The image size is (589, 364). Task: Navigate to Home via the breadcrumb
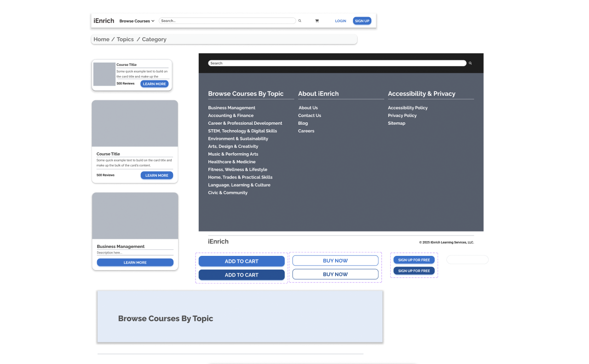[x=101, y=39]
